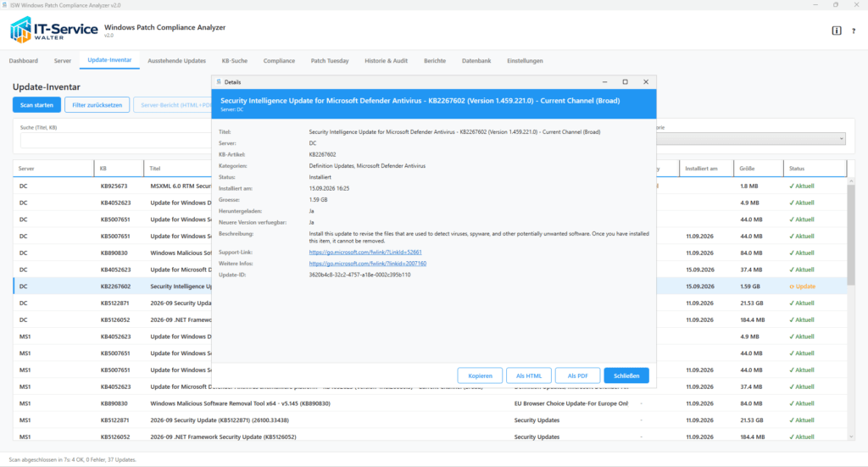Screen dimensions: 868x467
Task: Click Filter zurücksetzen button
Action: (97, 104)
